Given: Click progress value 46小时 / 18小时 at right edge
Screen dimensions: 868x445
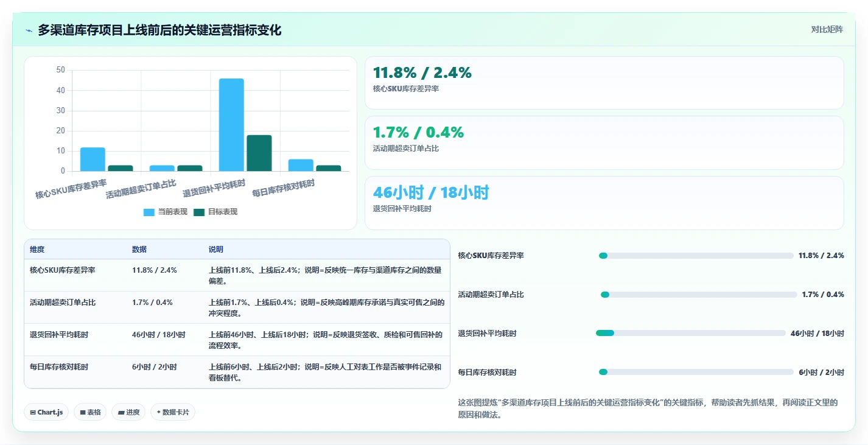Looking at the screenshot, I should tap(817, 334).
